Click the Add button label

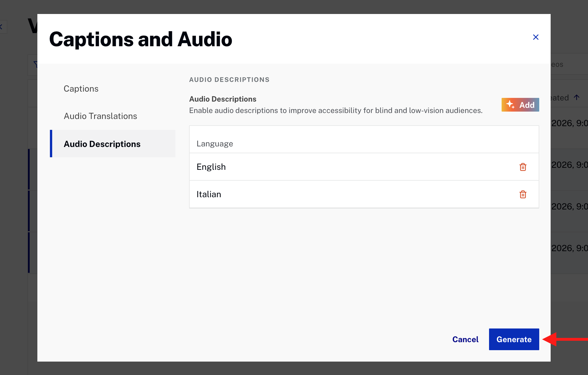click(x=527, y=105)
